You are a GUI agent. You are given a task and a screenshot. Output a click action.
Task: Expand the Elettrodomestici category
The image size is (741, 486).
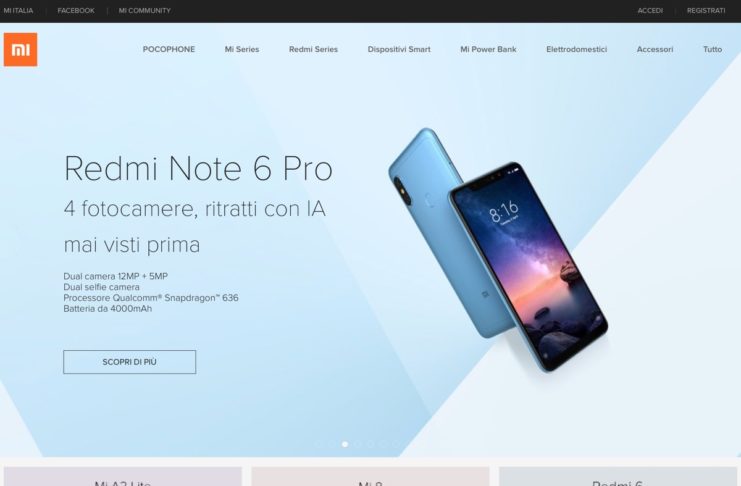[x=577, y=49]
